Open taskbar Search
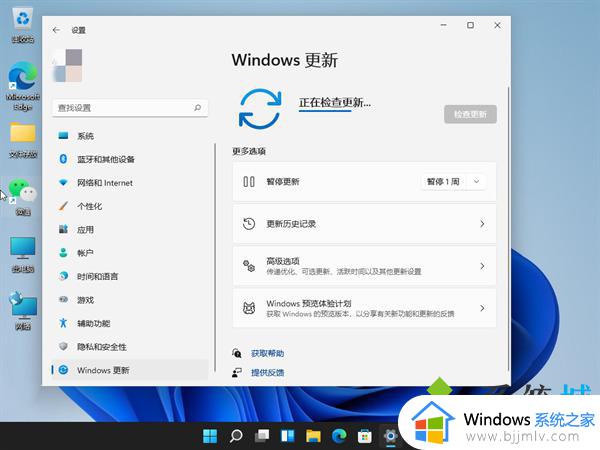This screenshot has height=450, width=600. (236, 435)
